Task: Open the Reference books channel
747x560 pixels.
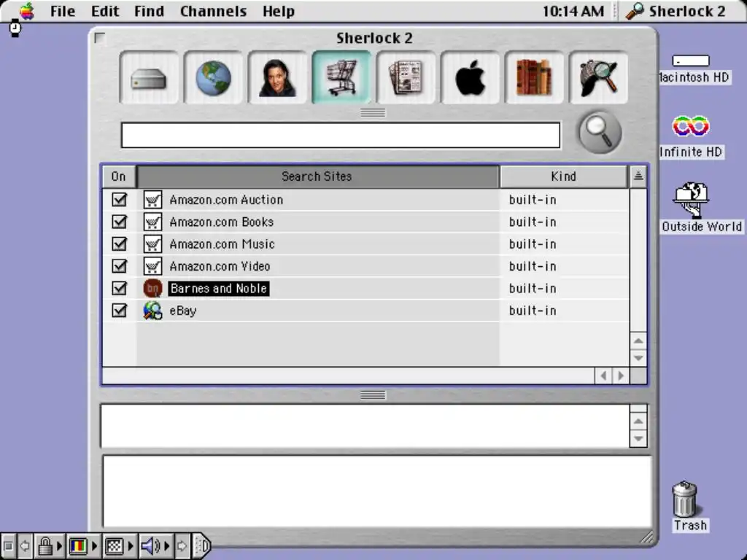Action: coord(534,77)
